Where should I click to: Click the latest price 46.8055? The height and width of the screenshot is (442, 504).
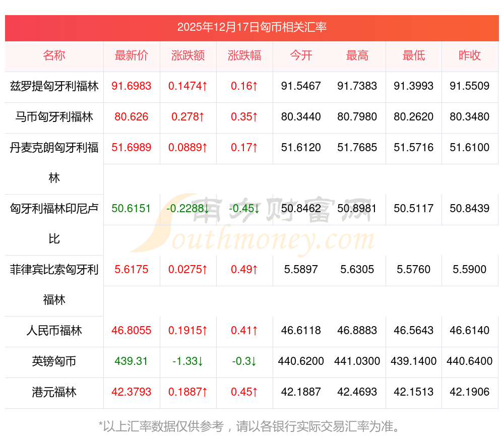[x=131, y=331]
